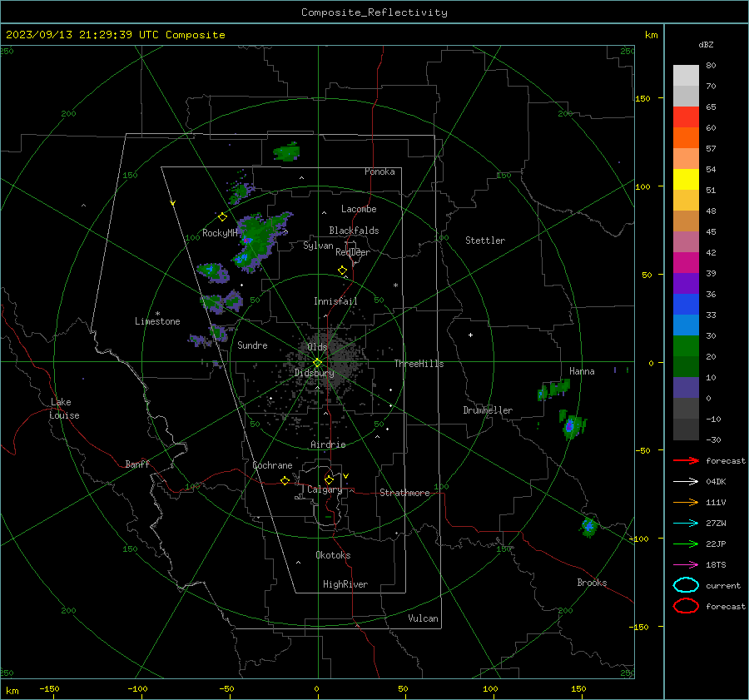Click the ThreeHills city label

click(419, 364)
